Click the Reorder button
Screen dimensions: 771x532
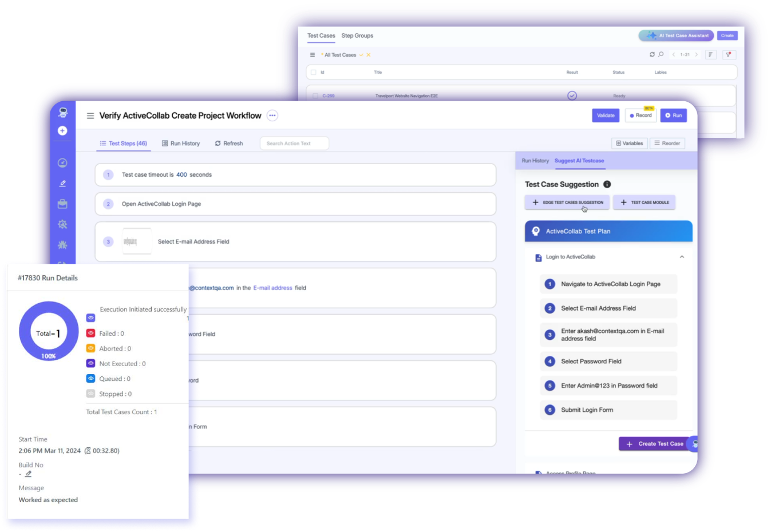[667, 144]
